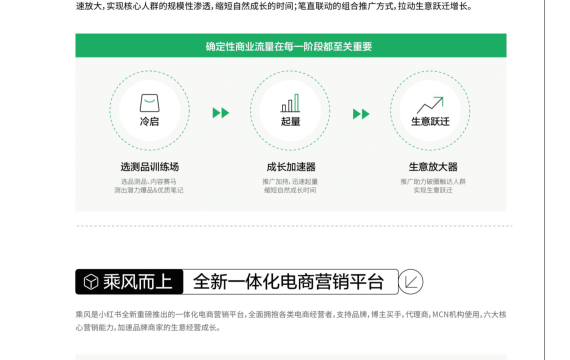Click the 起量 label in the middle circle
Viewport: 570px width, 360px height.
click(290, 121)
